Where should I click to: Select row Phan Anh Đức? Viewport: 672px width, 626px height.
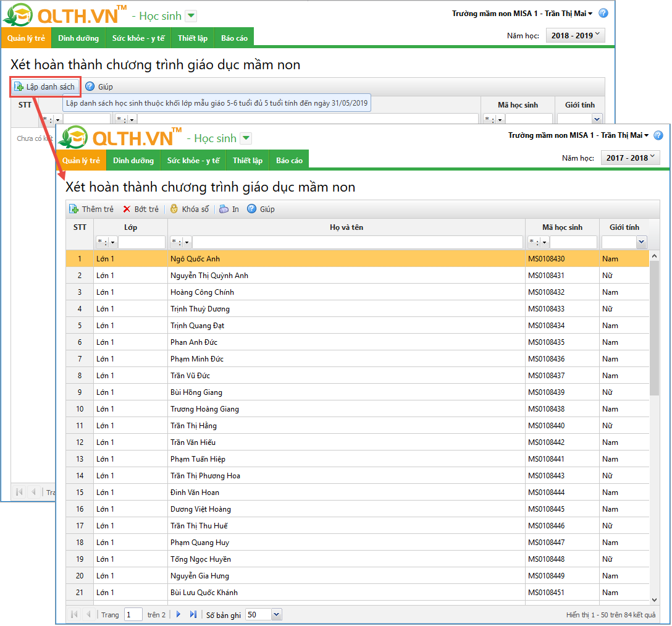tap(358, 342)
